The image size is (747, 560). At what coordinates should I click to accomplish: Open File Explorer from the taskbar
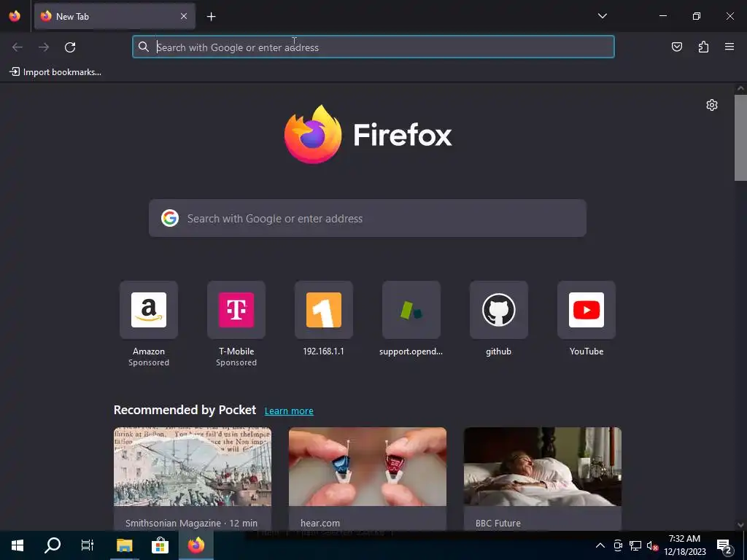click(x=124, y=545)
